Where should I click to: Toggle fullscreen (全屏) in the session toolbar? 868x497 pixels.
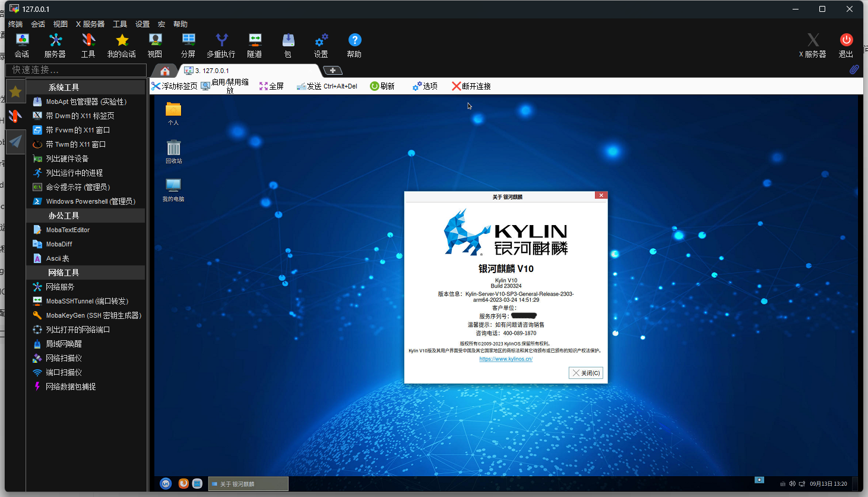(x=271, y=86)
